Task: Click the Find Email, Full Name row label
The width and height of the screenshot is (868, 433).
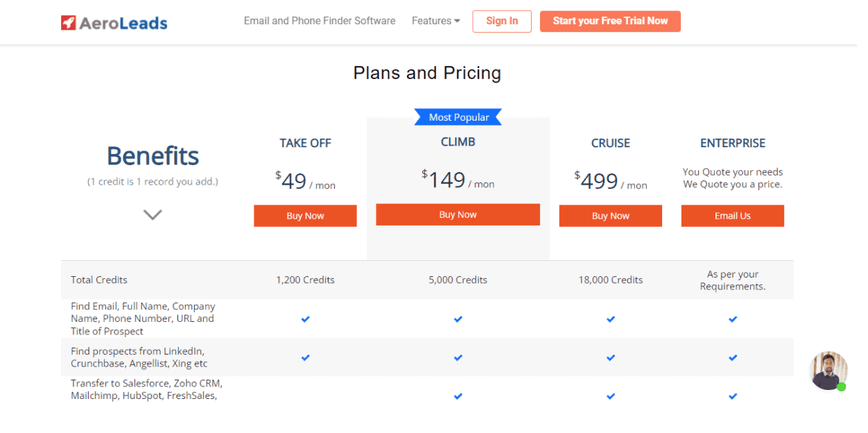Action: coord(143,319)
